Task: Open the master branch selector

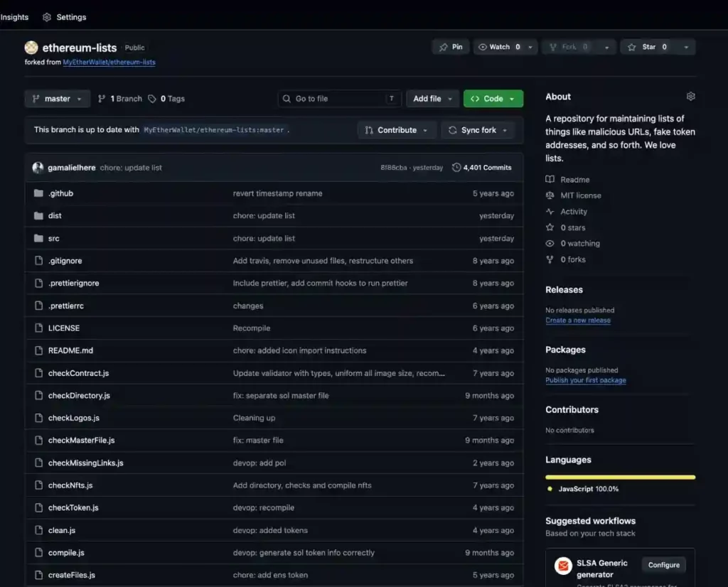Action: coord(57,98)
